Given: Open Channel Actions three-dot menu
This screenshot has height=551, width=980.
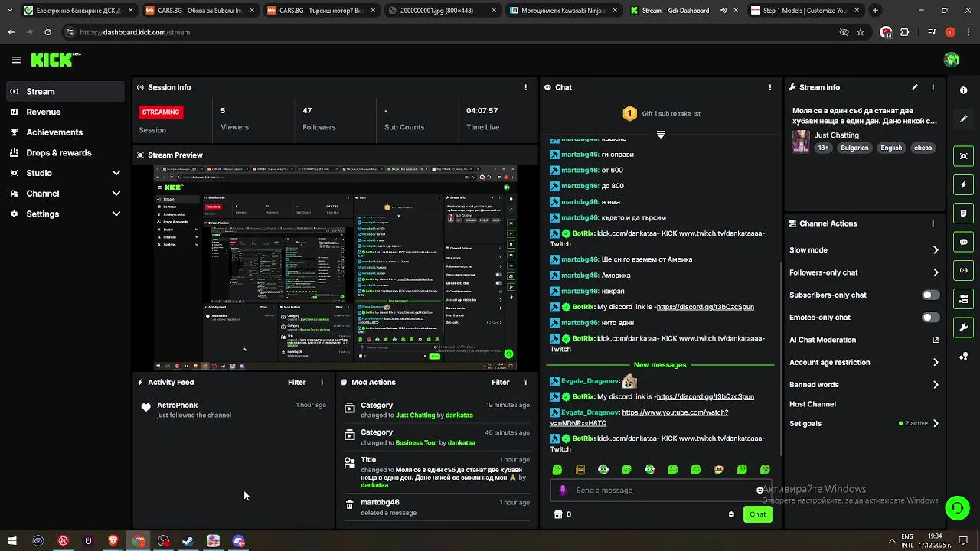Looking at the screenshot, I should (933, 223).
